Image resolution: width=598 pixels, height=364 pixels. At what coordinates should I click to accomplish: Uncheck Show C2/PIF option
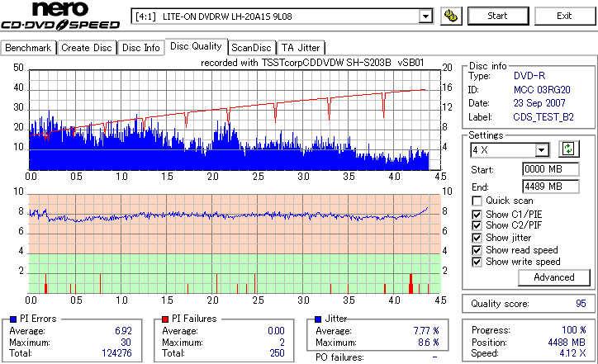coord(477,225)
